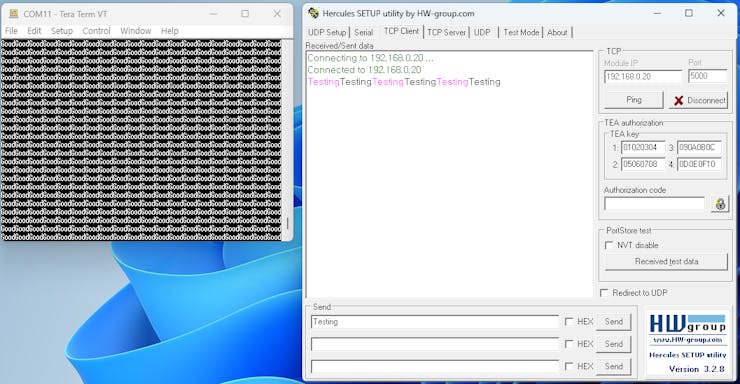Open the Help menu in Tera Term
This screenshot has width=740, height=384.
pyautogui.click(x=169, y=31)
